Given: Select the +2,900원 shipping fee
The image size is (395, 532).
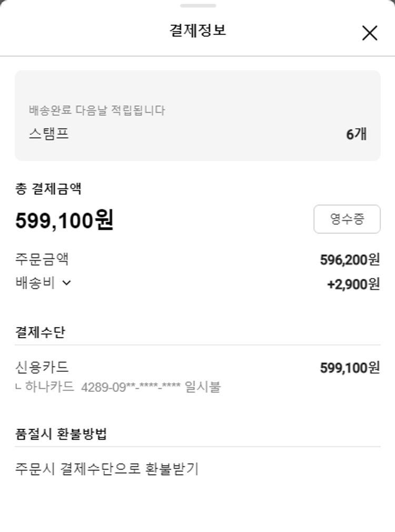Looking at the screenshot, I should 353,284.
